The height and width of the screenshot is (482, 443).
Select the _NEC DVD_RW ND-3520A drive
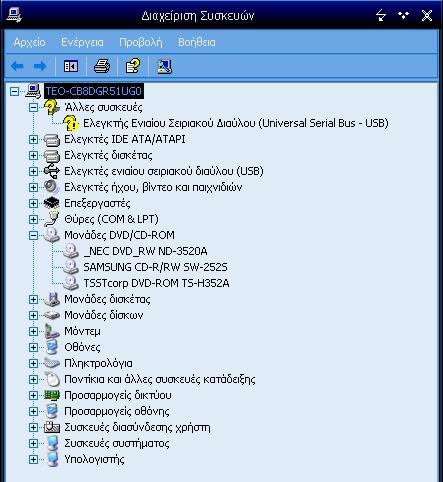tap(145, 251)
